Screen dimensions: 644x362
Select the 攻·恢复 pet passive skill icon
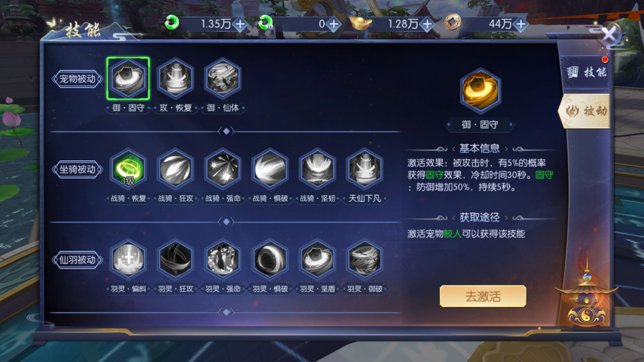click(x=176, y=79)
